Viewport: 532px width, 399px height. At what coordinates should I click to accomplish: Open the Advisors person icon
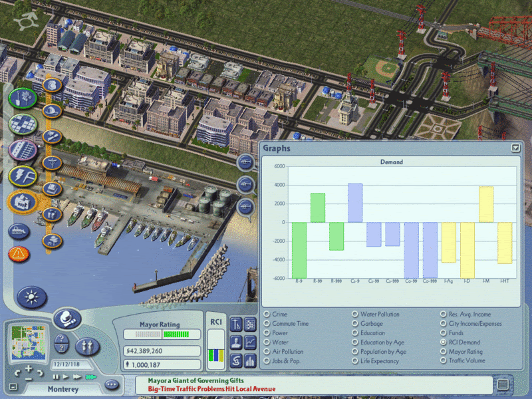point(236,342)
